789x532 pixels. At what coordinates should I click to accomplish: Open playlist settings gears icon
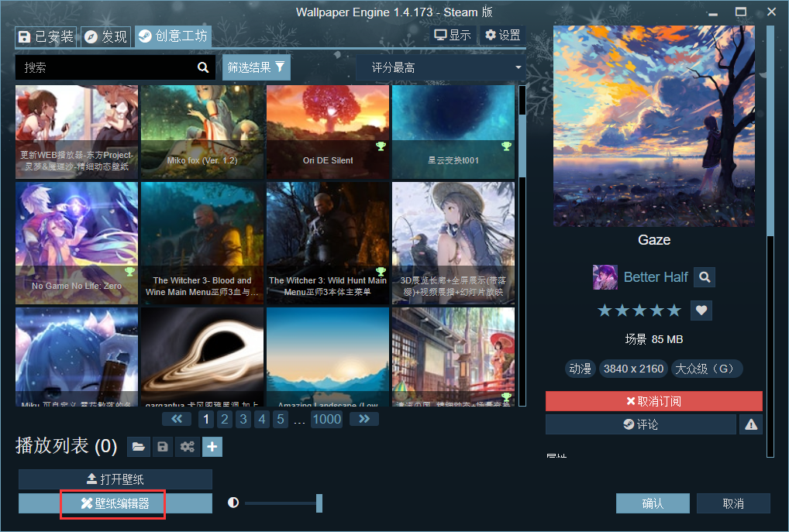[188, 447]
